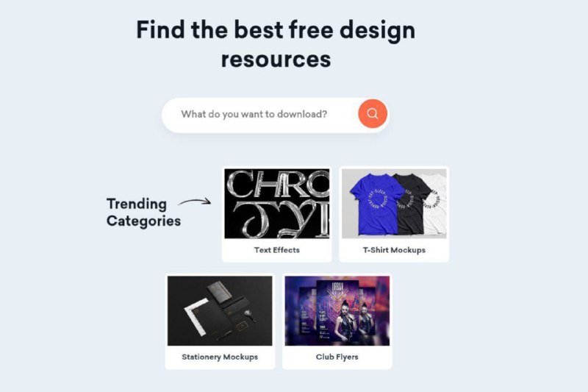Open the Stationery Mockups preview image
Screen dimensions: 588x392
pos(220,310)
